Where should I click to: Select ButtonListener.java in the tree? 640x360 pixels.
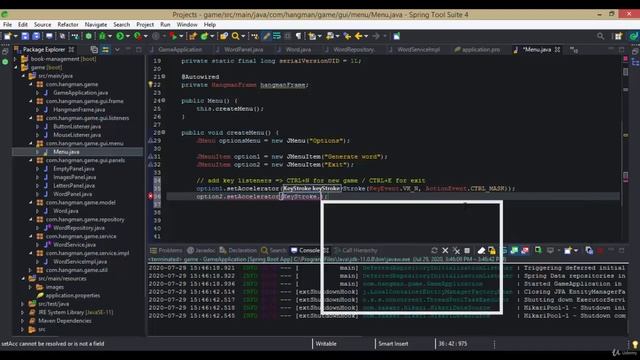point(77,126)
